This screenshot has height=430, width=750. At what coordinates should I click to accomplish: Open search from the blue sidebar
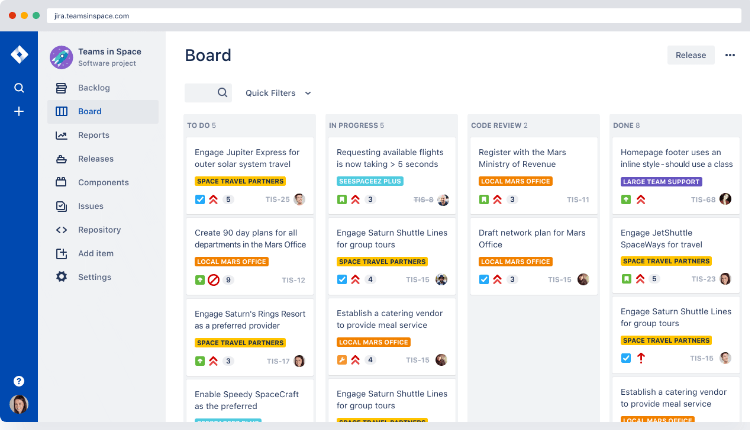tap(19, 88)
